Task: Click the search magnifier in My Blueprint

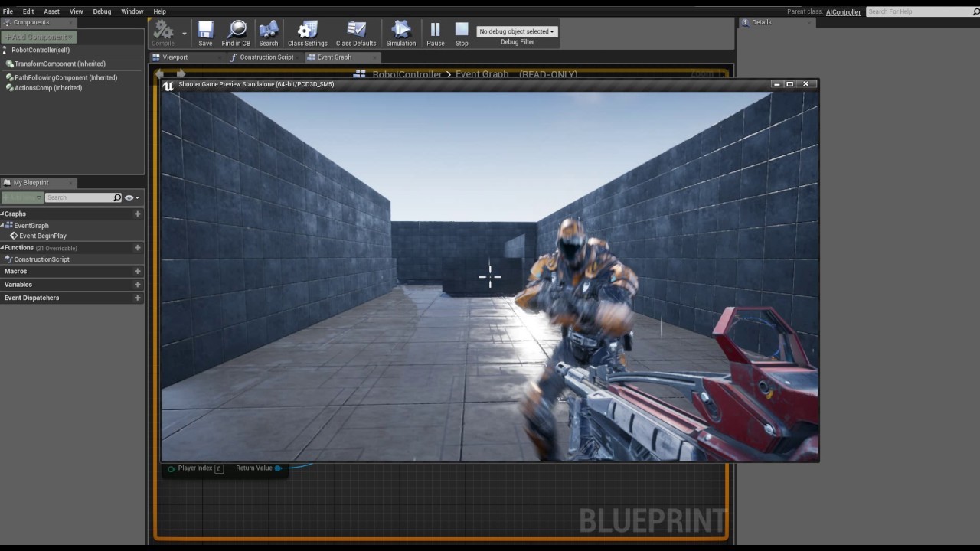Action: coord(116,197)
